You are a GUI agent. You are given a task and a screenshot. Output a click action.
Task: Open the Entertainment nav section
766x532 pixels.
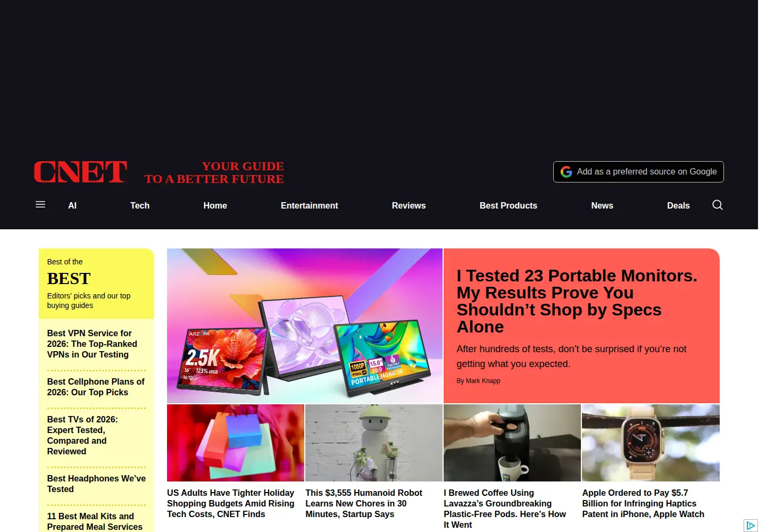[x=309, y=205]
